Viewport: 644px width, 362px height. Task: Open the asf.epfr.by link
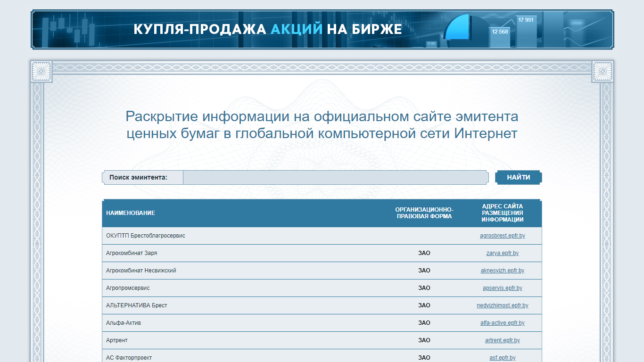click(x=503, y=358)
